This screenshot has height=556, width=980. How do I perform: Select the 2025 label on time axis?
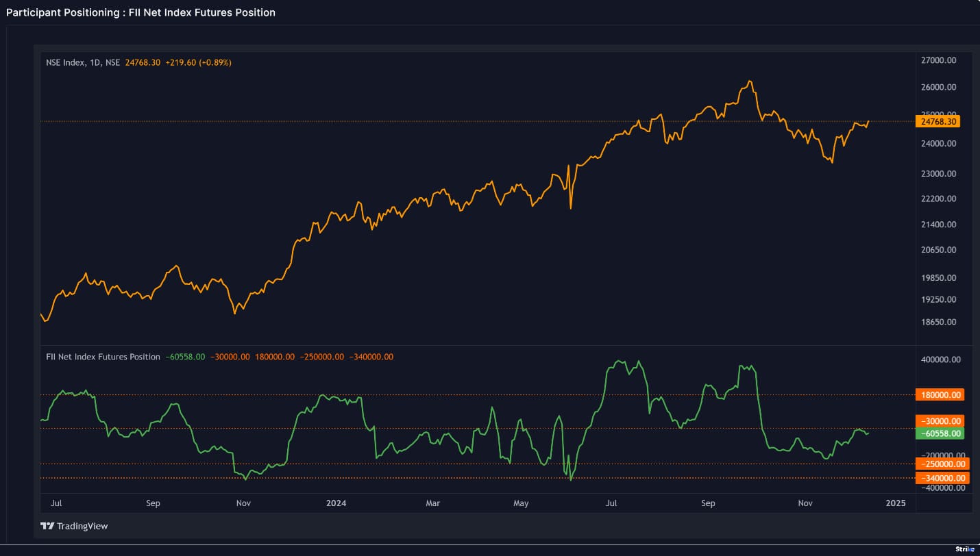(895, 503)
